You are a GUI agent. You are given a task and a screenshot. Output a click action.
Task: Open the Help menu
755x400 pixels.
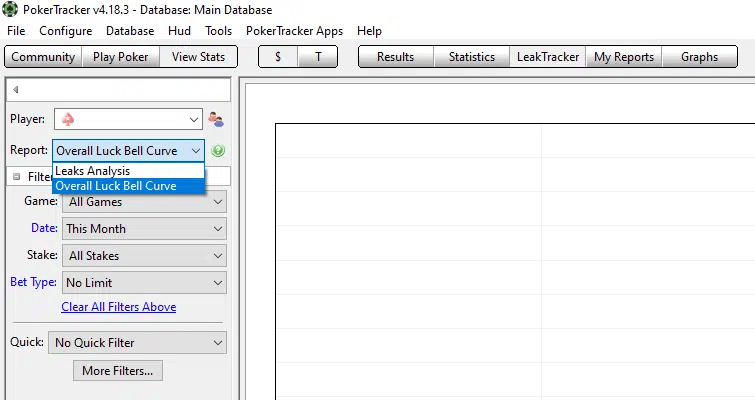pyautogui.click(x=369, y=31)
